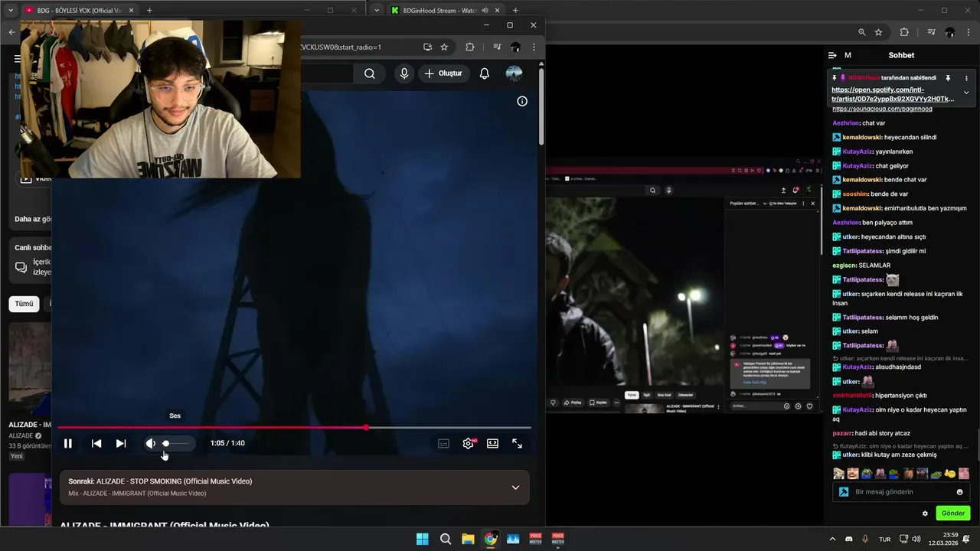The height and width of the screenshot is (551, 980).
Task: Click username pazarr in chat
Action: click(842, 433)
